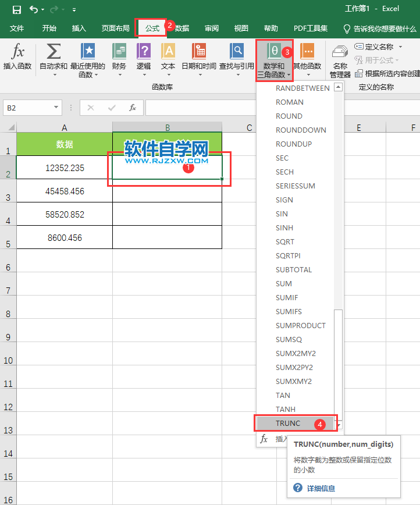The image size is (420, 505).
Task: Click the 插入函数 fx icon
Action: pyautogui.click(x=17, y=52)
